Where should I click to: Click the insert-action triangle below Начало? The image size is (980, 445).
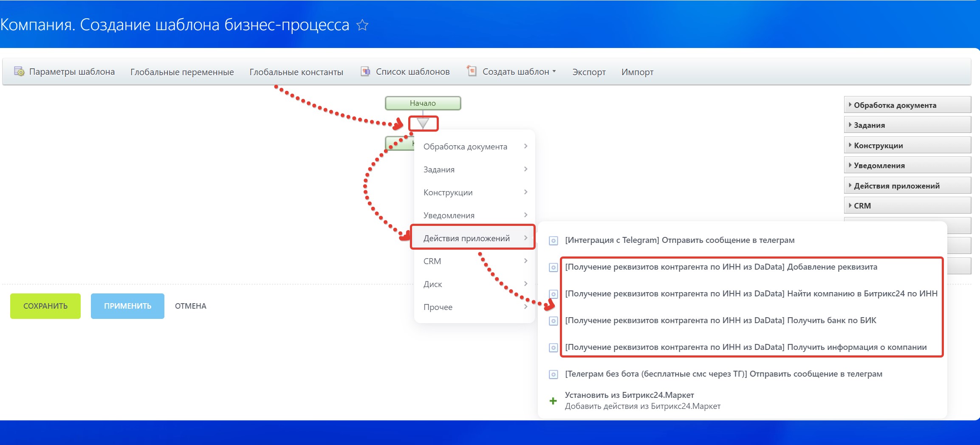click(x=423, y=124)
